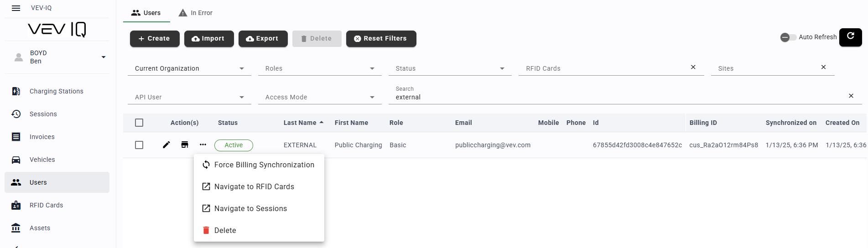Toggle the Auto Refresh switch

point(788,37)
